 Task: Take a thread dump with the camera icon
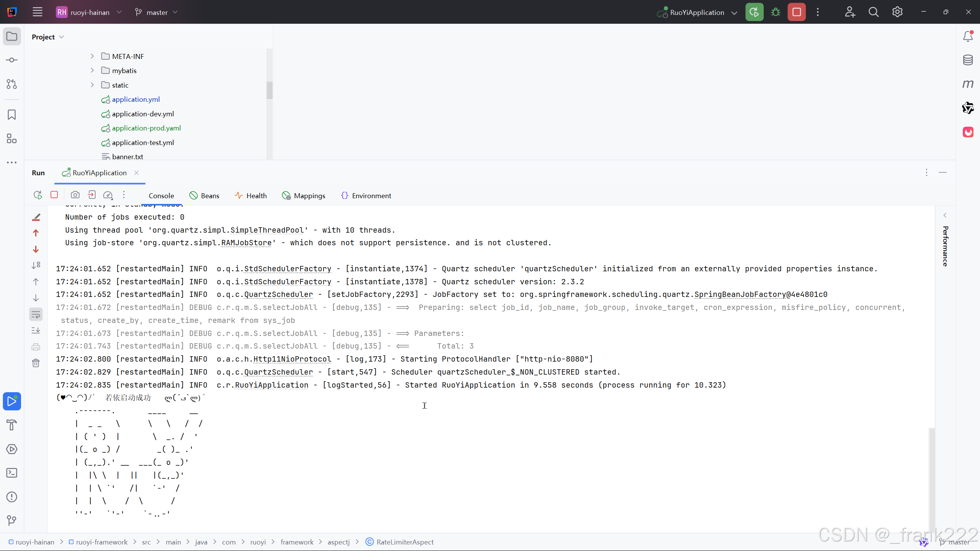click(x=75, y=195)
